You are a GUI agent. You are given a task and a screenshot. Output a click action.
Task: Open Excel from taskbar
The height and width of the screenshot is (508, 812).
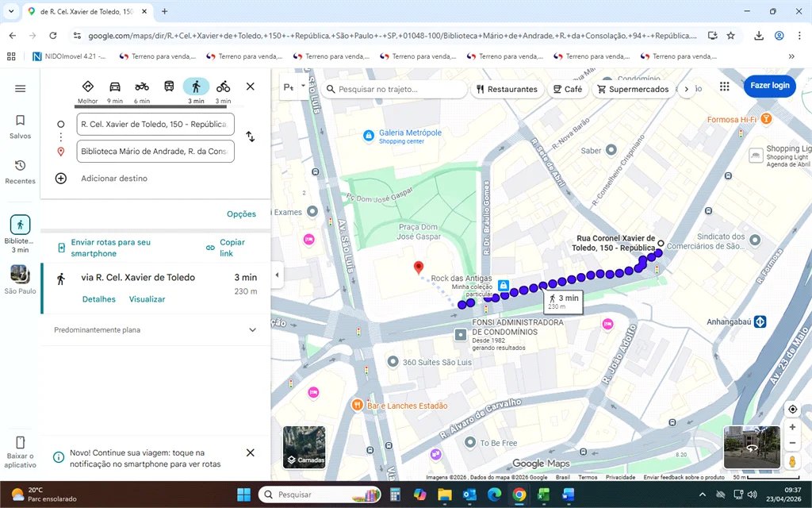(543, 495)
